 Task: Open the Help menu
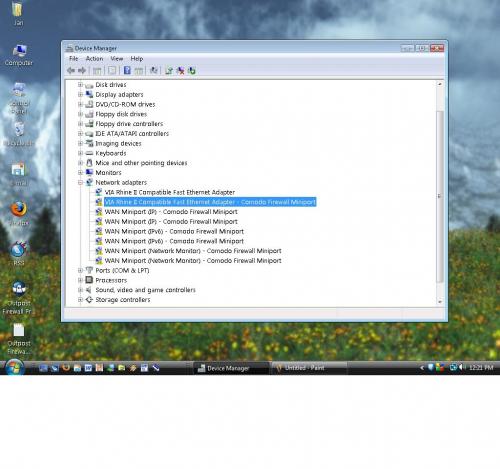click(x=137, y=59)
